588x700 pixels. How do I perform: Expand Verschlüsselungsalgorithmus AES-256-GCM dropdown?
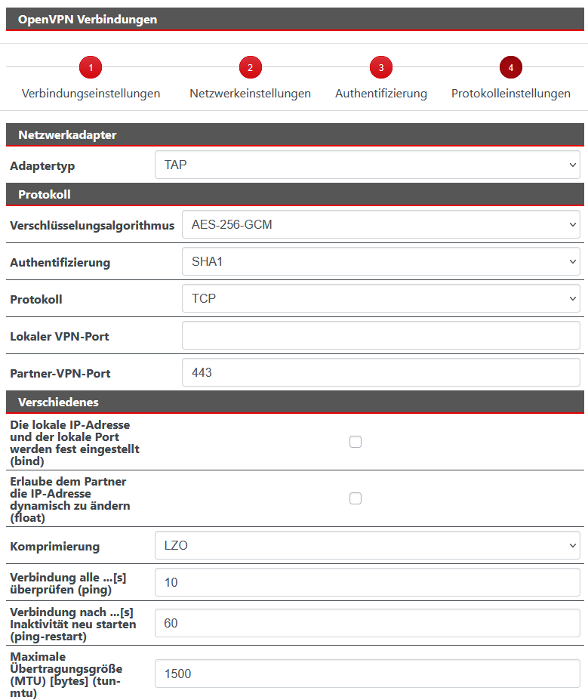click(380, 224)
